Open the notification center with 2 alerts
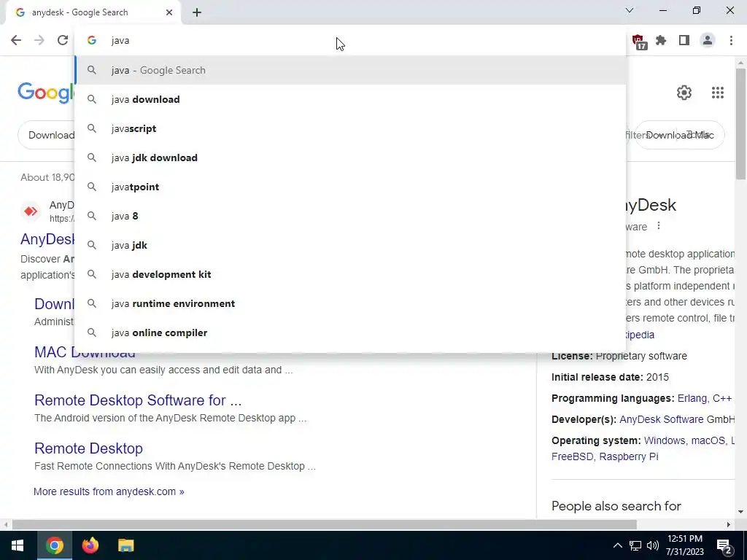 [724, 545]
